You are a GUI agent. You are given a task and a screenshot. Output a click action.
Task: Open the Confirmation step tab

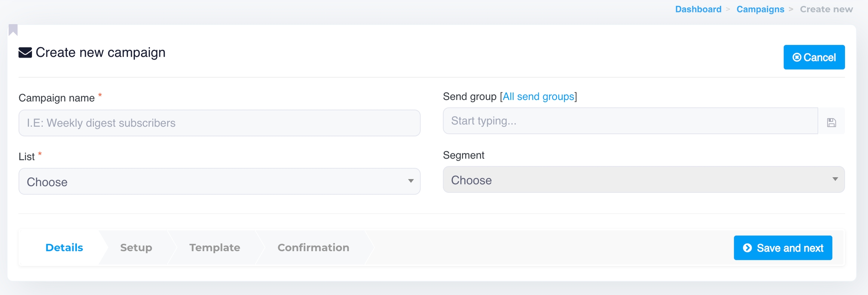coord(313,247)
